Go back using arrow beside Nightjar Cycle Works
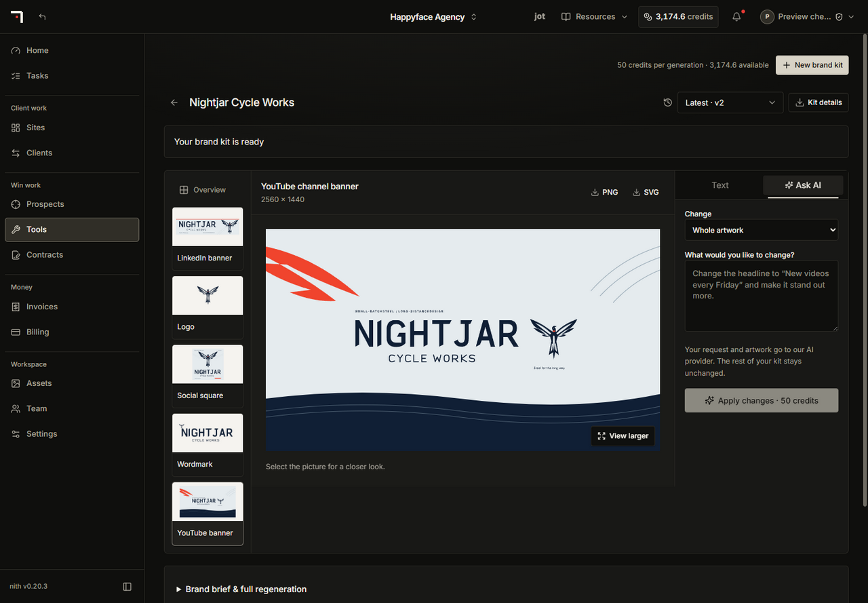The image size is (868, 603). click(x=174, y=102)
